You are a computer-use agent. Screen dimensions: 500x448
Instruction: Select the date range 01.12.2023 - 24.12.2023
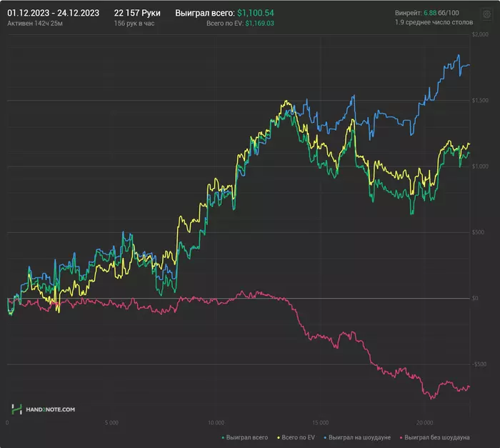point(54,13)
